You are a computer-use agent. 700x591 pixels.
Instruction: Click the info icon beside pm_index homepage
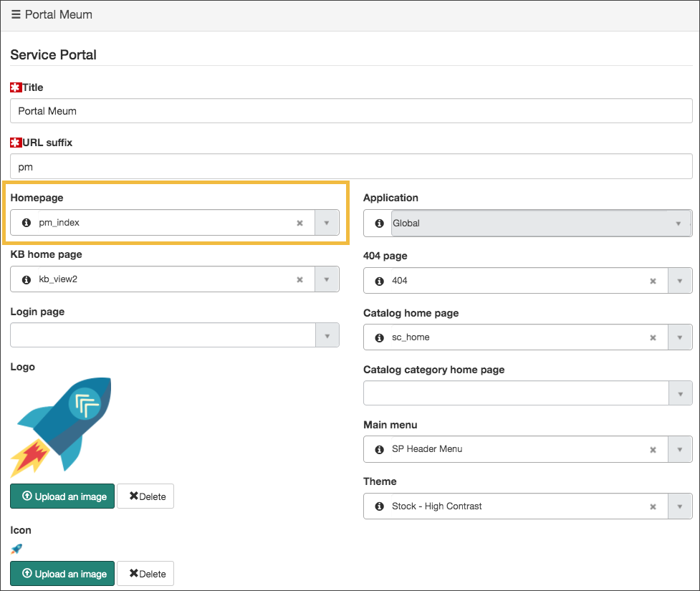(x=26, y=223)
